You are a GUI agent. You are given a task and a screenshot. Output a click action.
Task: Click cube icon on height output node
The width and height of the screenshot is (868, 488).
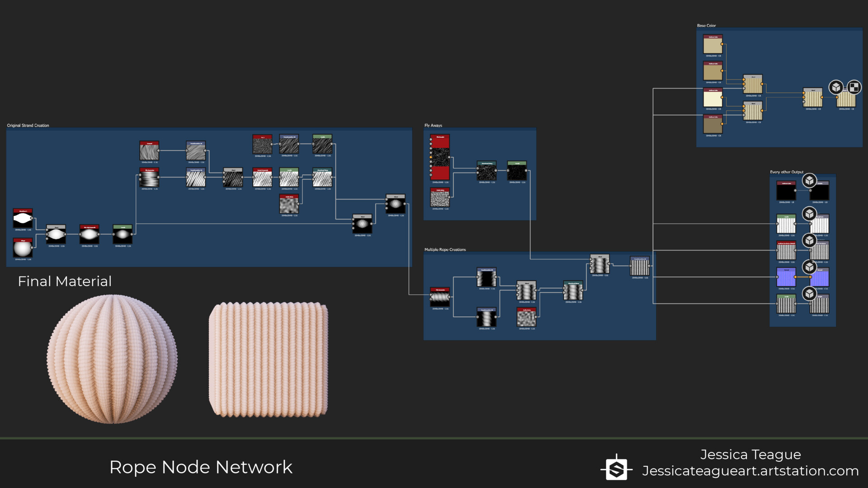coord(809,294)
